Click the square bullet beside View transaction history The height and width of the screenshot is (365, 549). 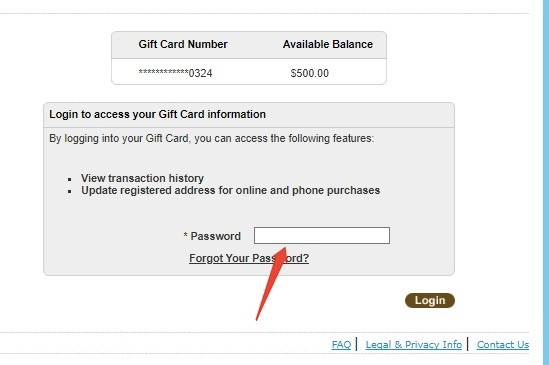70,179
